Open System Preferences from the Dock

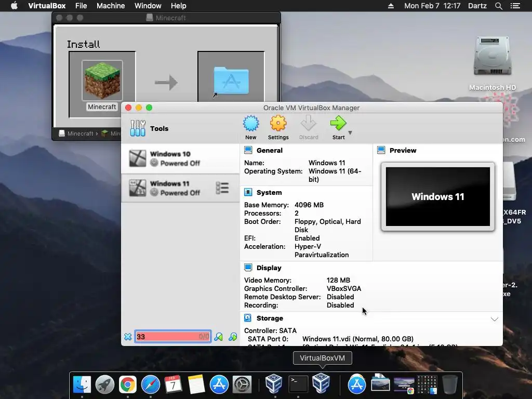(x=242, y=385)
